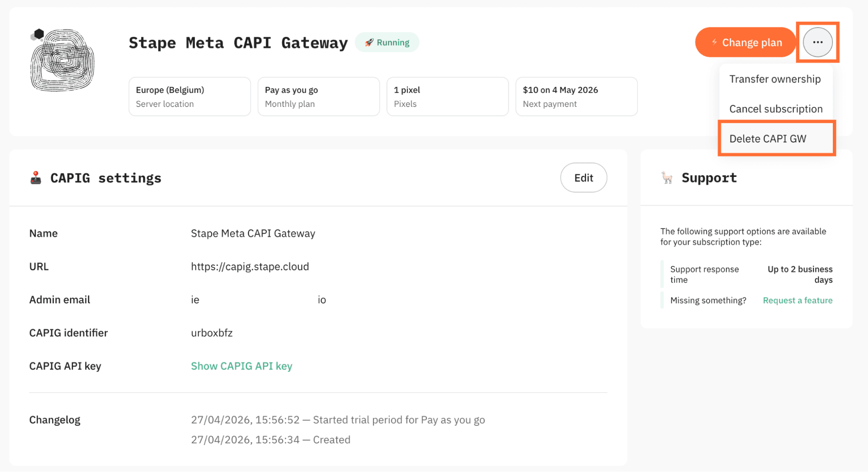This screenshot has width=868, height=472.
Task: Choose Cancel subscription in the dropdown
Action: pos(776,109)
